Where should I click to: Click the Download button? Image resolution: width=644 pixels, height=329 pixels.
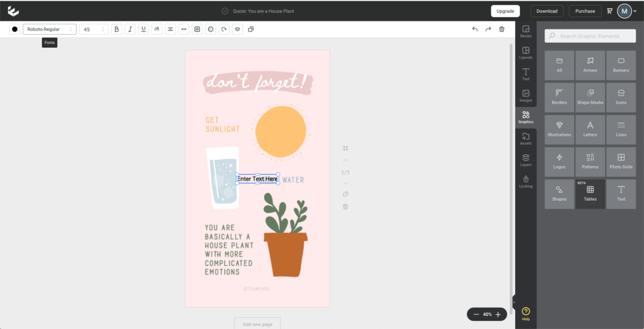tap(547, 11)
